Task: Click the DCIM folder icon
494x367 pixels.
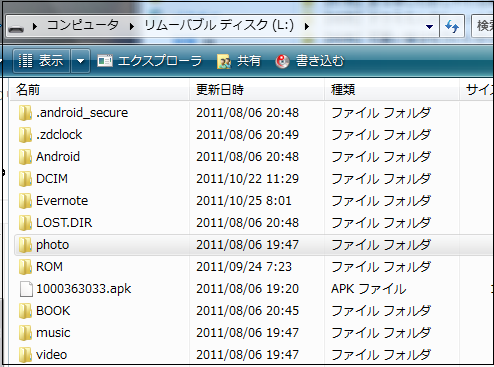Action: (x=26, y=179)
